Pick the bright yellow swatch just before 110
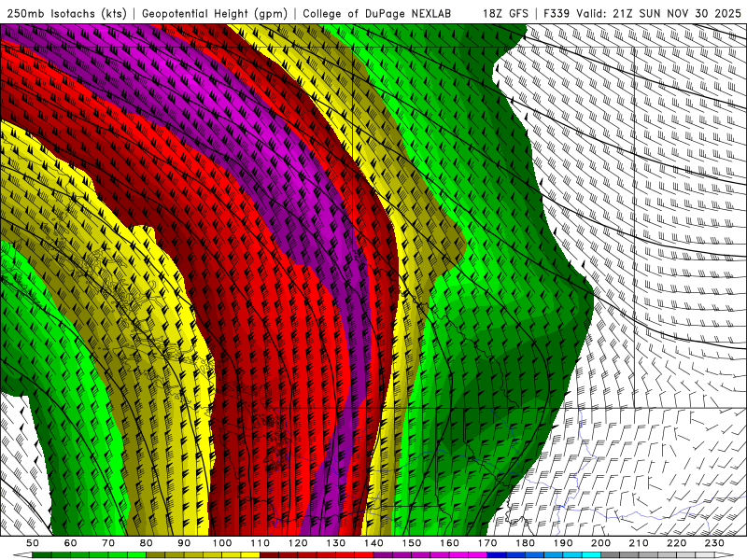747x560 pixels. 250,555
